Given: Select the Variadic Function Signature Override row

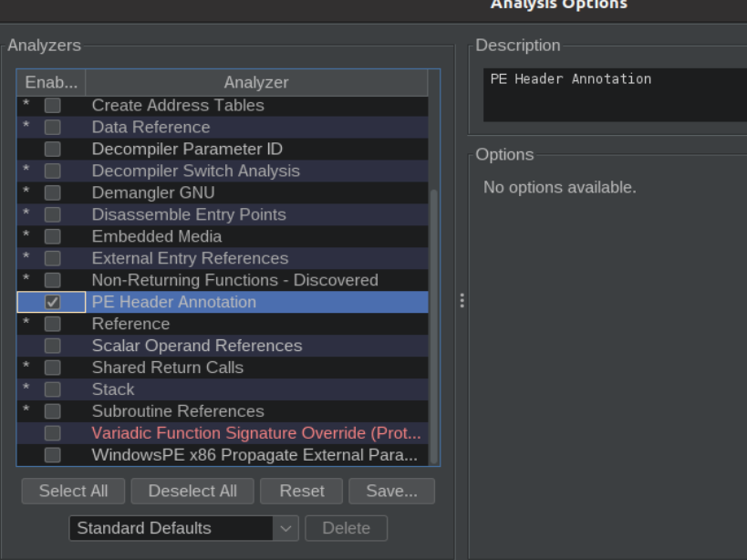Looking at the screenshot, I should click(223, 433).
